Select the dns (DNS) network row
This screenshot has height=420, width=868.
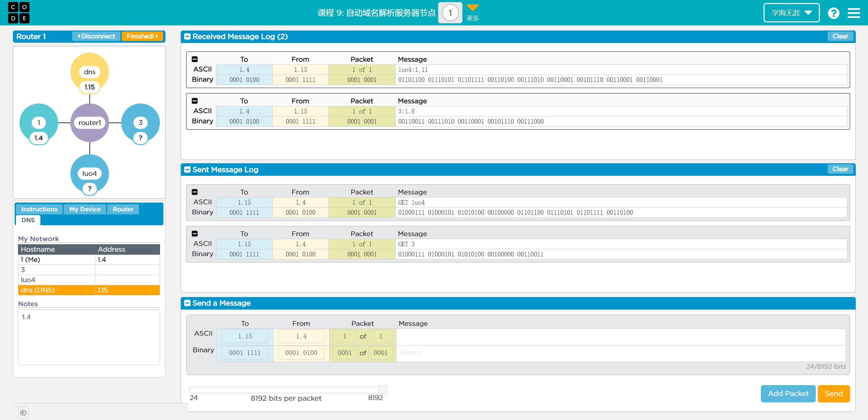[89, 290]
